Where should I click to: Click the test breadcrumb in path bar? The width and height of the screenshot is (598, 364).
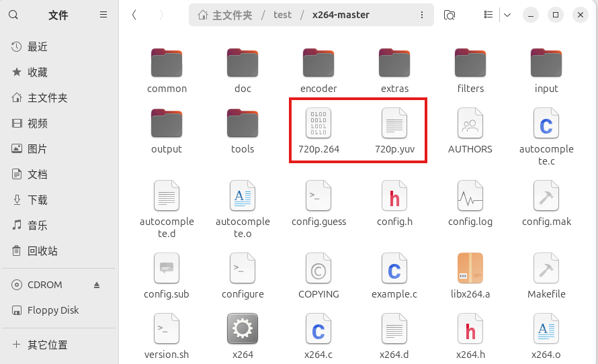coord(283,15)
